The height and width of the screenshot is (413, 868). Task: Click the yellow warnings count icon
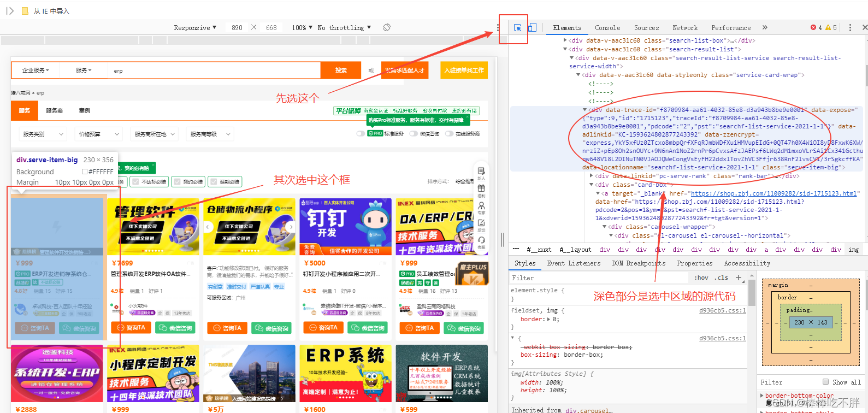pos(828,27)
